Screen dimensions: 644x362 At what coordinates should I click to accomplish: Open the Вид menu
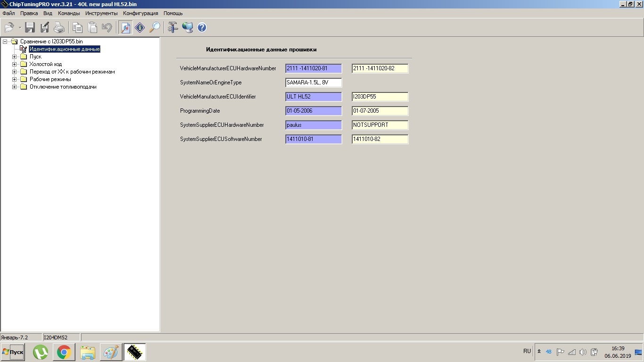tap(48, 13)
